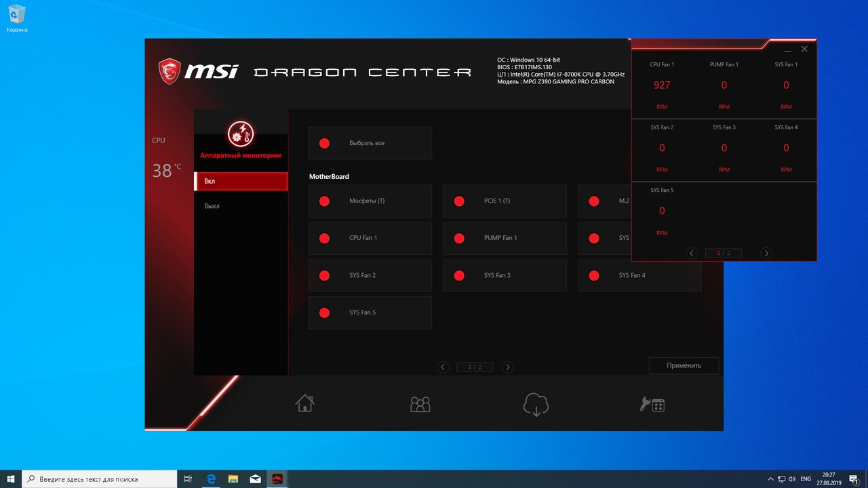
Task: Toggle the SYS Fan 3 monitor
Action: tap(505, 275)
